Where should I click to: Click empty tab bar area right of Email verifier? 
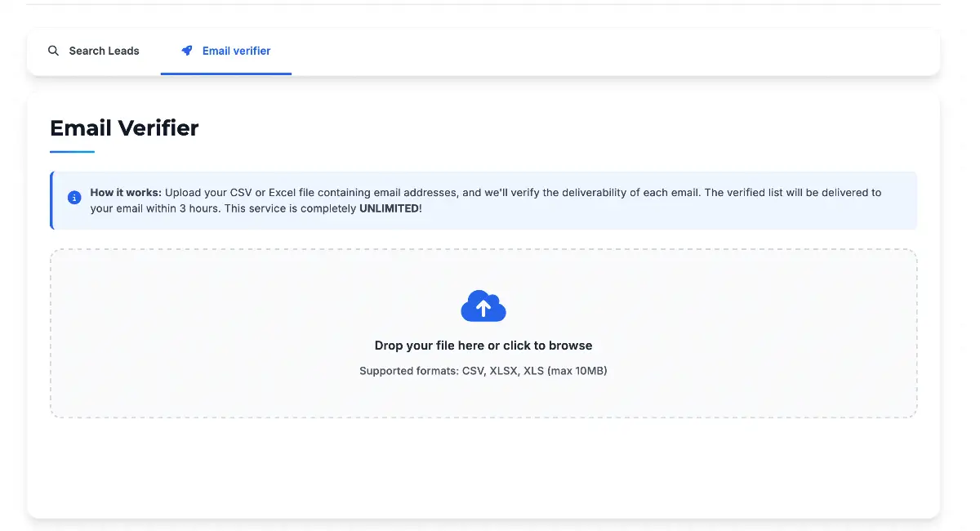(x=612, y=51)
